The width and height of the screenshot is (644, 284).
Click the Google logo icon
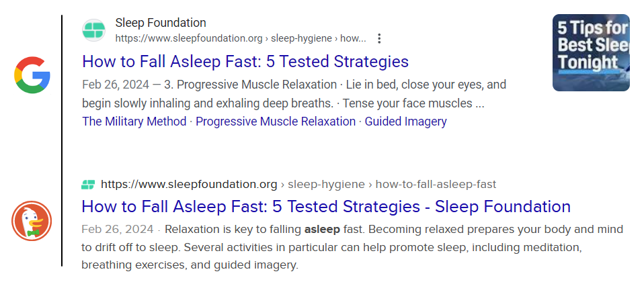pos(32,75)
